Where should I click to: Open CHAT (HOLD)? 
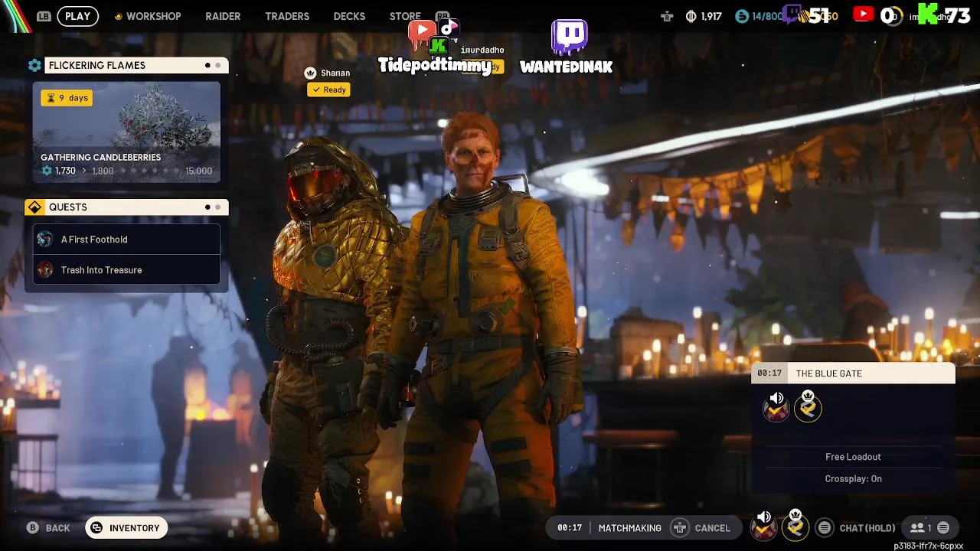pyautogui.click(x=867, y=528)
